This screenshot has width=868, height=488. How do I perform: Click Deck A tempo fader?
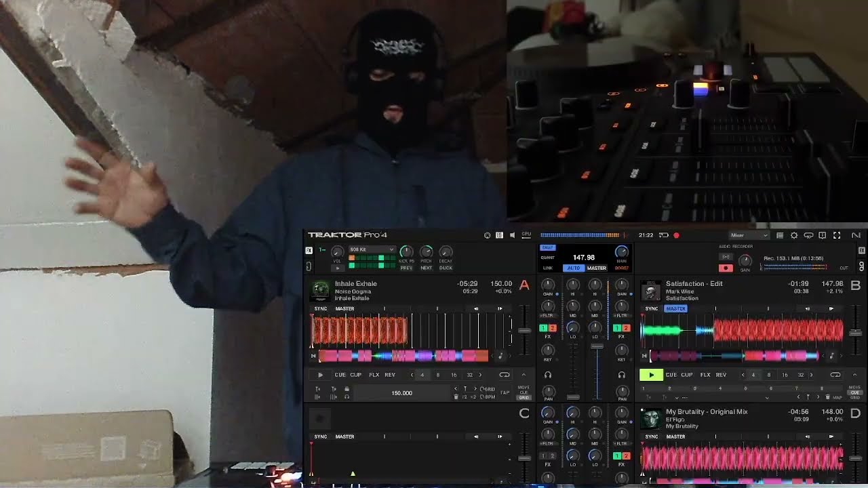coord(524,330)
